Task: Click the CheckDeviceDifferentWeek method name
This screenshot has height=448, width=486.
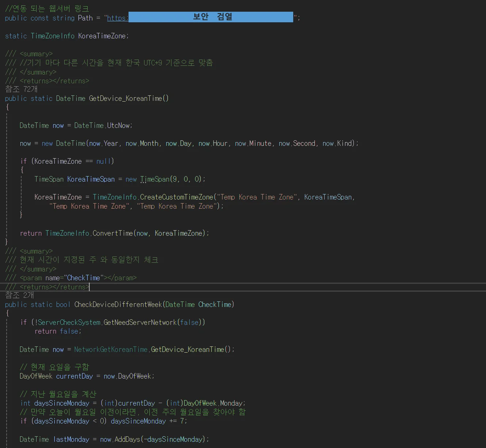Action: click(x=118, y=304)
